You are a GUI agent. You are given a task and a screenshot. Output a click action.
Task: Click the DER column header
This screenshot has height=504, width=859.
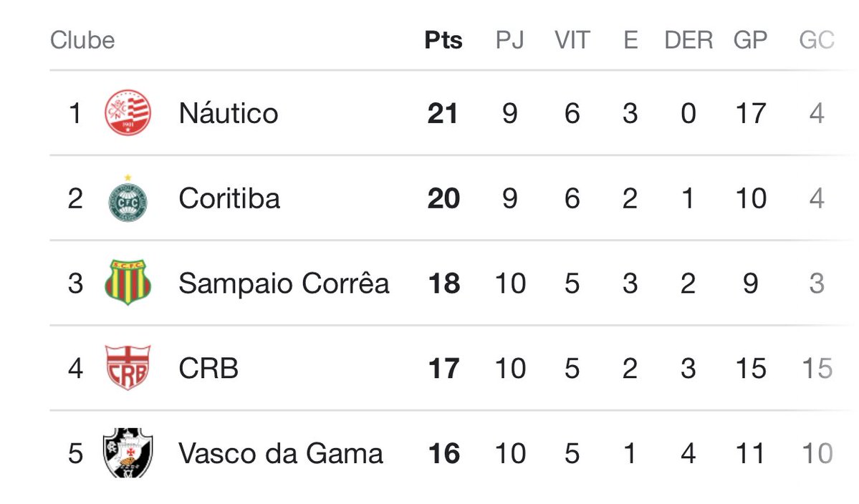click(688, 40)
